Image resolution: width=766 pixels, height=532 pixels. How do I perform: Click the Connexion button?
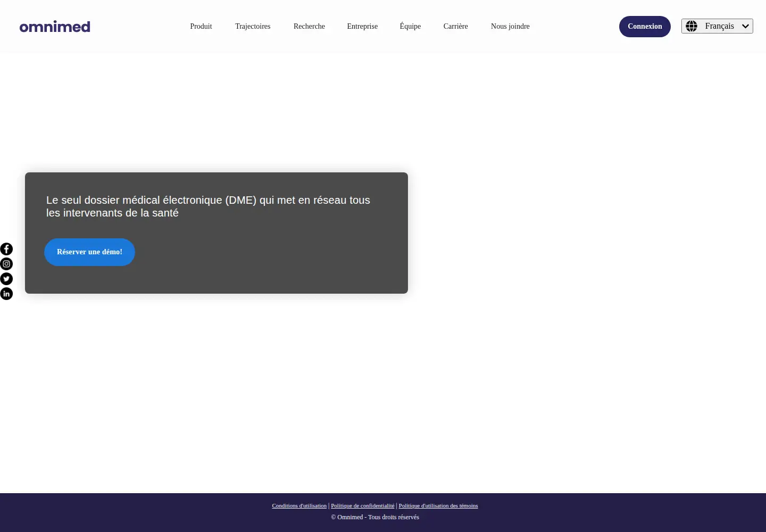click(x=645, y=27)
